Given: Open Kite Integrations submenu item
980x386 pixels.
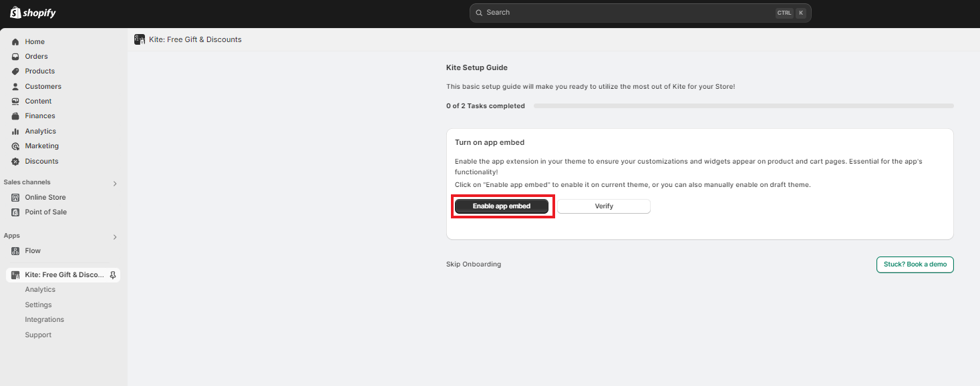Looking at the screenshot, I should point(44,320).
